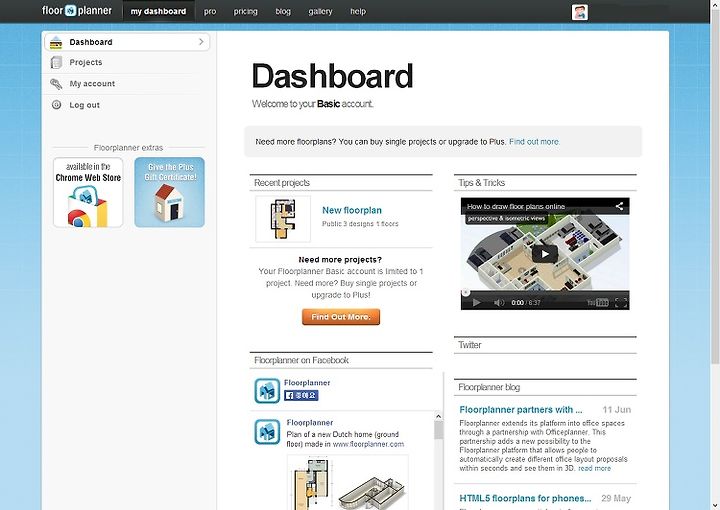Screen dimensions: 720x510
Task: Open the HTML5 floorplans for phones post
Action: coord(525,498)
